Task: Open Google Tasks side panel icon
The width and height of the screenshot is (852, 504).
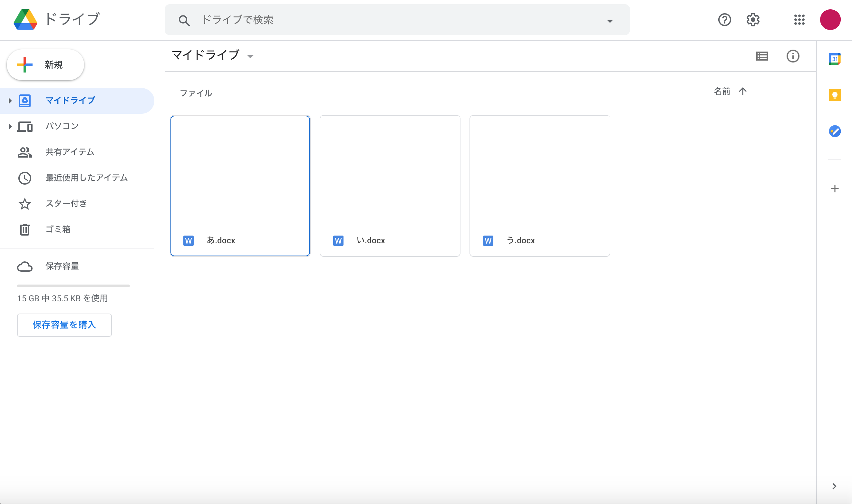Action: tap(835, 131)
